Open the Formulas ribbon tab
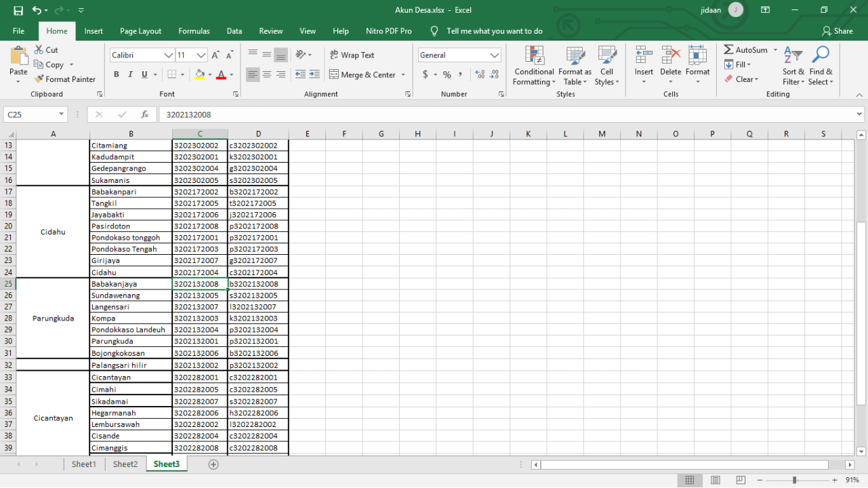 tap(194, 31)
